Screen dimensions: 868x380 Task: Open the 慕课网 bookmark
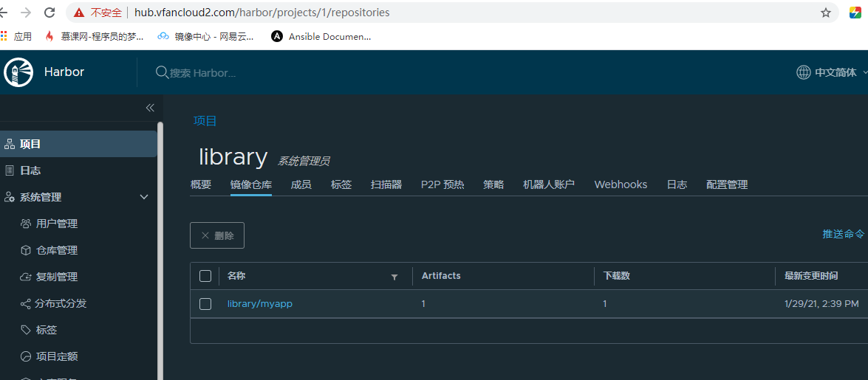click(x=94, y=36)
